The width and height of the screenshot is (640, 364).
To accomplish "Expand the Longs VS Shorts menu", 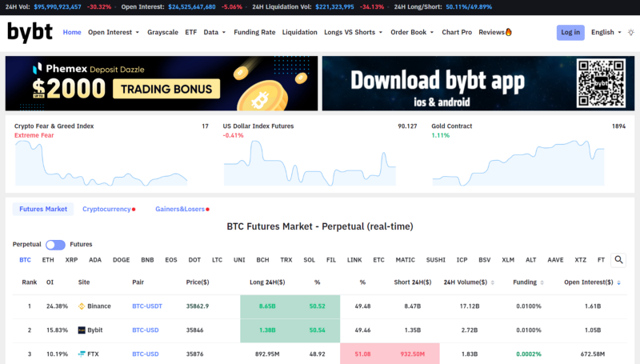I will point(353,32).
